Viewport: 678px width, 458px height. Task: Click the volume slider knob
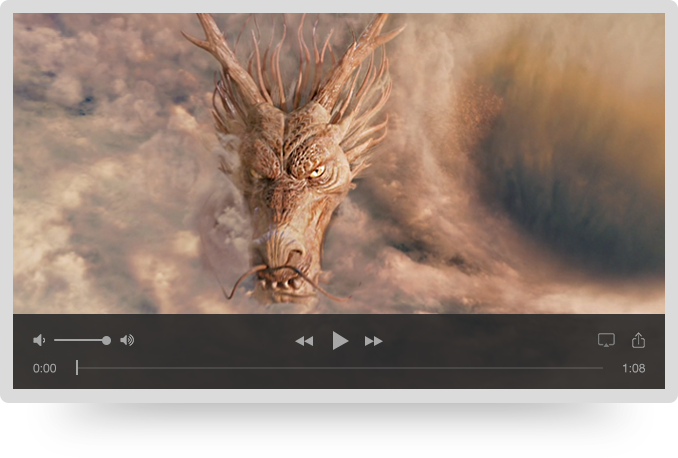[106, 340]
